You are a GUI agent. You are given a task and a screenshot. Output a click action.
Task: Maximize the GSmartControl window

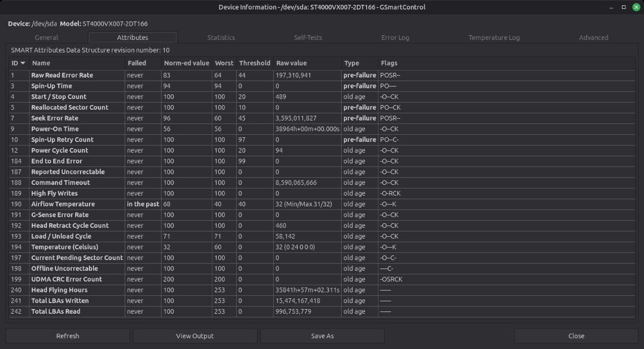(x=624, y=7)
